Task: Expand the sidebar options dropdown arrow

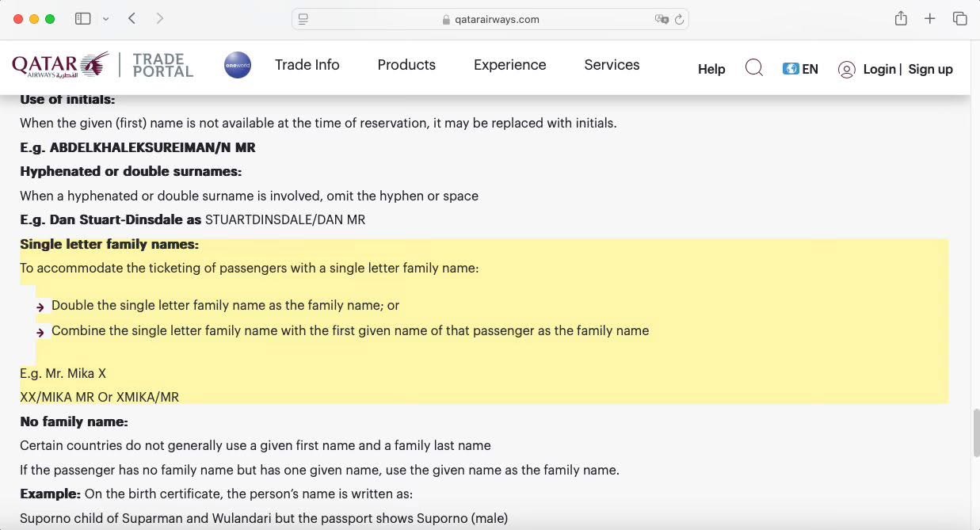Action: pyautogui.click(x=105, y=19)
